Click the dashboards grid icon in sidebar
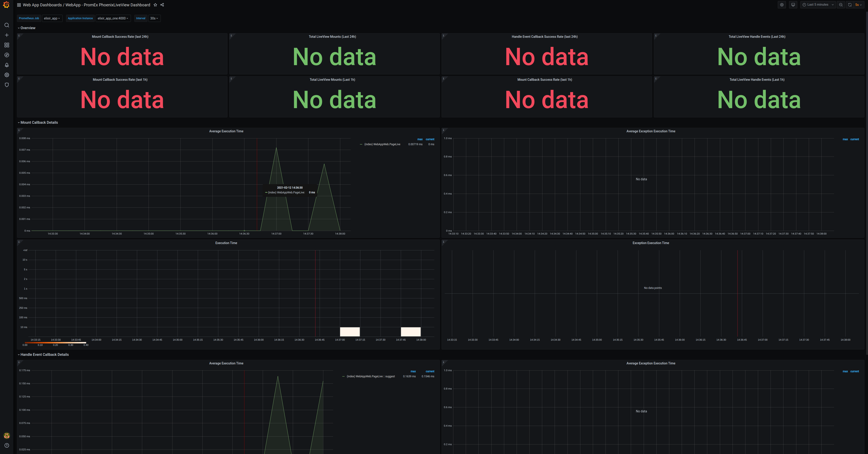The width and height of the screenshot is (868, 454). (x=6, y=45)
